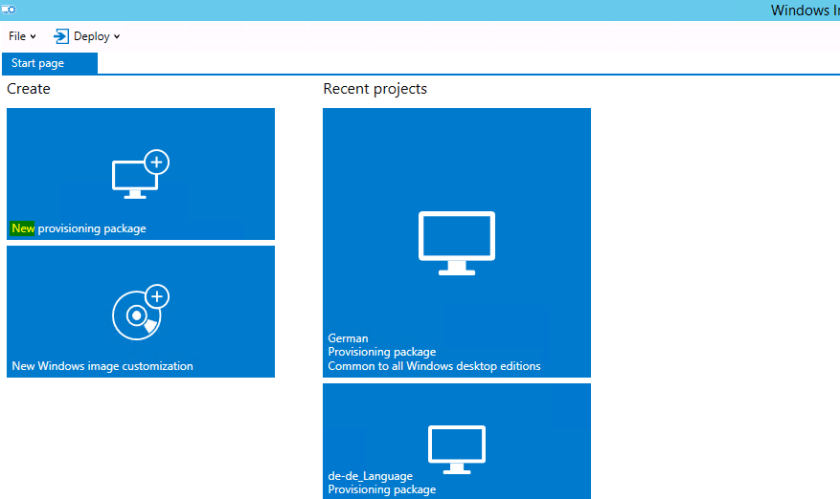The width and height of the screenshot is (840, 499).
Task: Select the New provisioning package label
Action: 79,228
